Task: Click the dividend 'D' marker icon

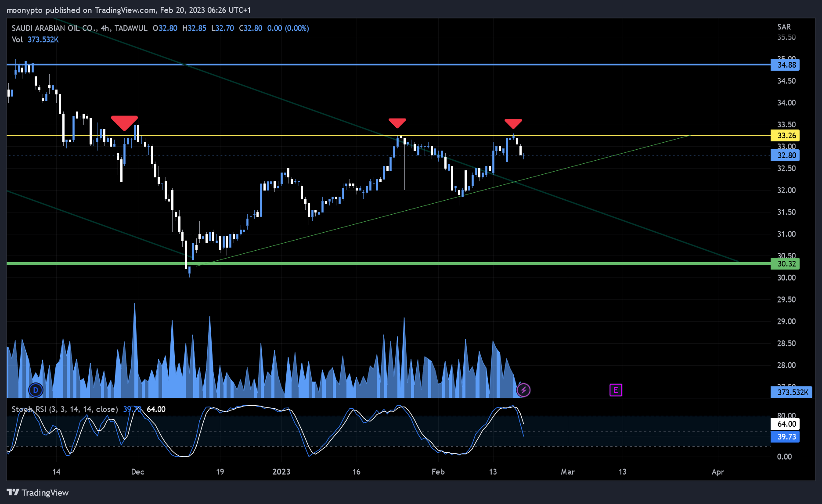Action: click(36, 390)
